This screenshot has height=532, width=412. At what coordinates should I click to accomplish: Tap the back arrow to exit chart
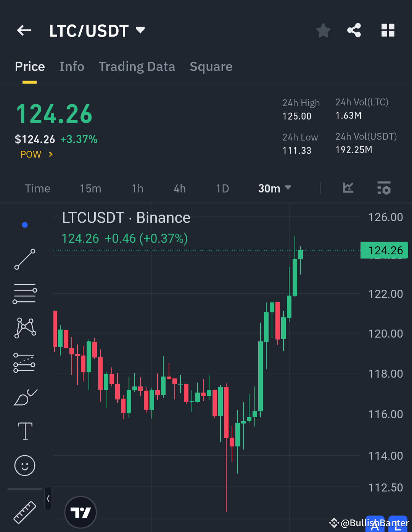(24, 30)
